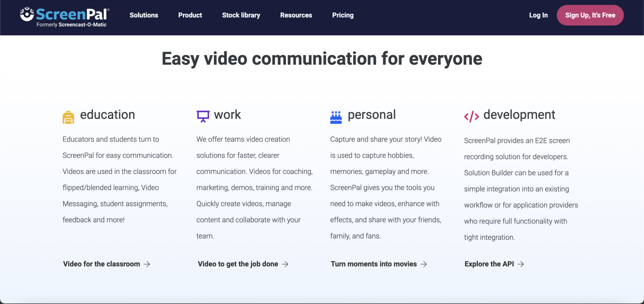
Task: Follow the Video for the classroom link
Action: (101, 264)
